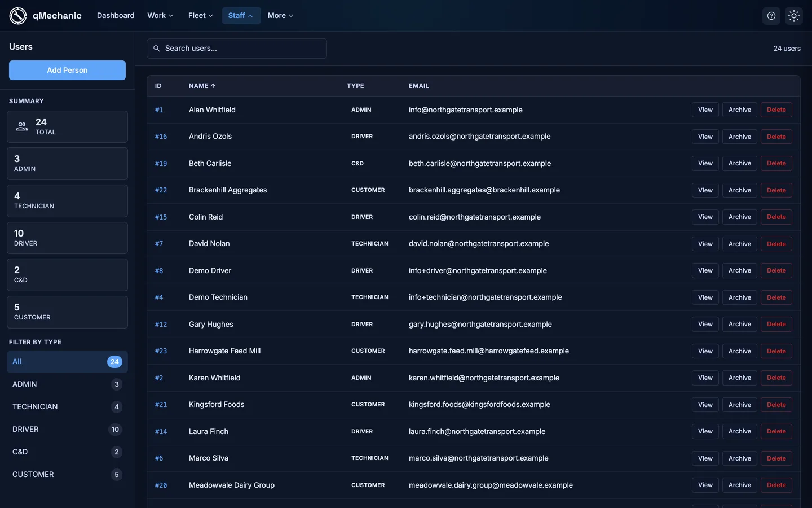Archive Meadowvale Dairy Group
812x508 pixels.
pyautogui.click(x=740, y=485)
